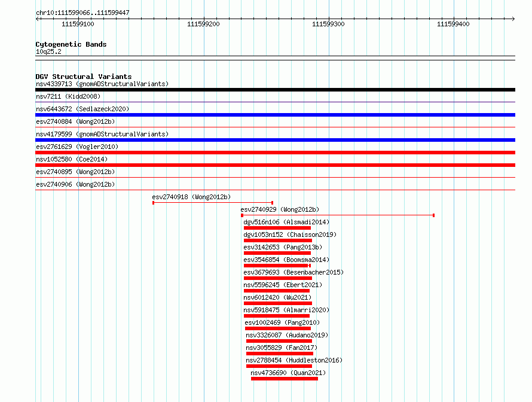Click ruler position 111599300
Screen dimensions: 532x402
point(328,24)
